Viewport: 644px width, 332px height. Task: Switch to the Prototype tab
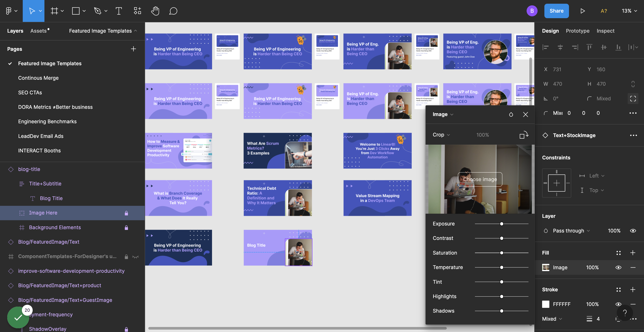[577, 31]
